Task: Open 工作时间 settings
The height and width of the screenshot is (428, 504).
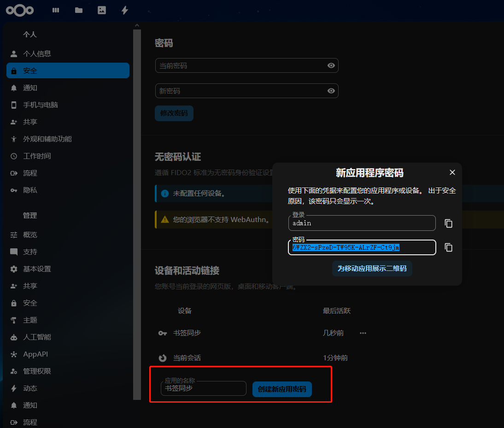Action: 68,156
